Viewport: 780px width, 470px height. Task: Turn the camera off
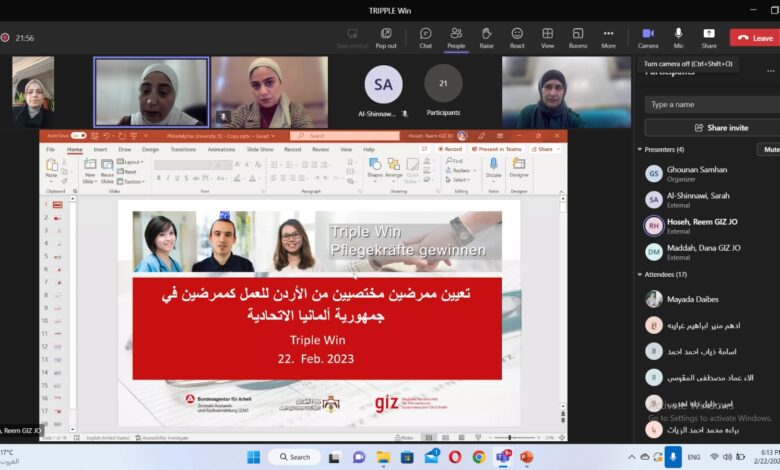[648, 38]
